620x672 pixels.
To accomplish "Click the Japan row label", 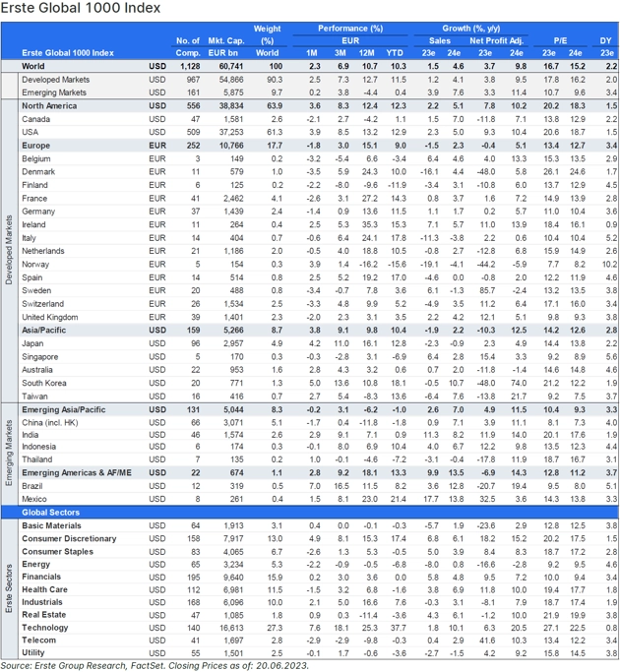I will coord(32,343).
